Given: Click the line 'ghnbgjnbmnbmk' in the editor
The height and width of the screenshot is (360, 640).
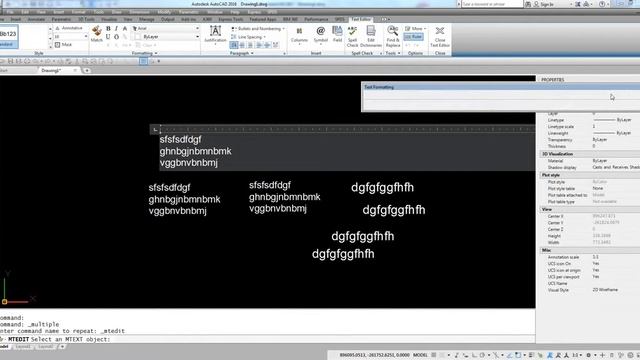Looking at the screenshot, I should 196,151.
